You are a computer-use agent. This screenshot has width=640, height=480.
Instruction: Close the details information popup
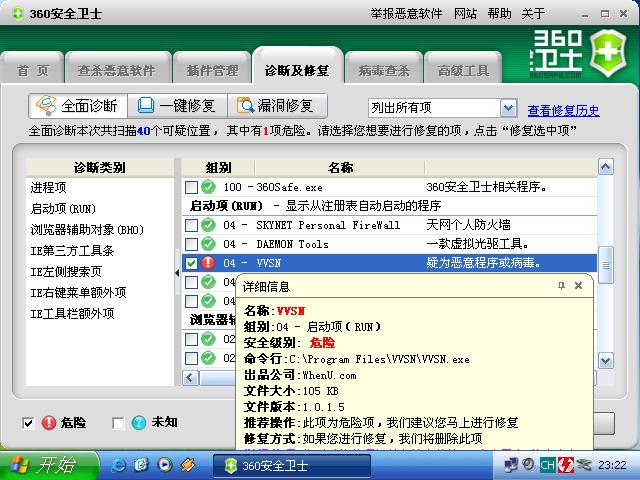[x=578, y=286]
